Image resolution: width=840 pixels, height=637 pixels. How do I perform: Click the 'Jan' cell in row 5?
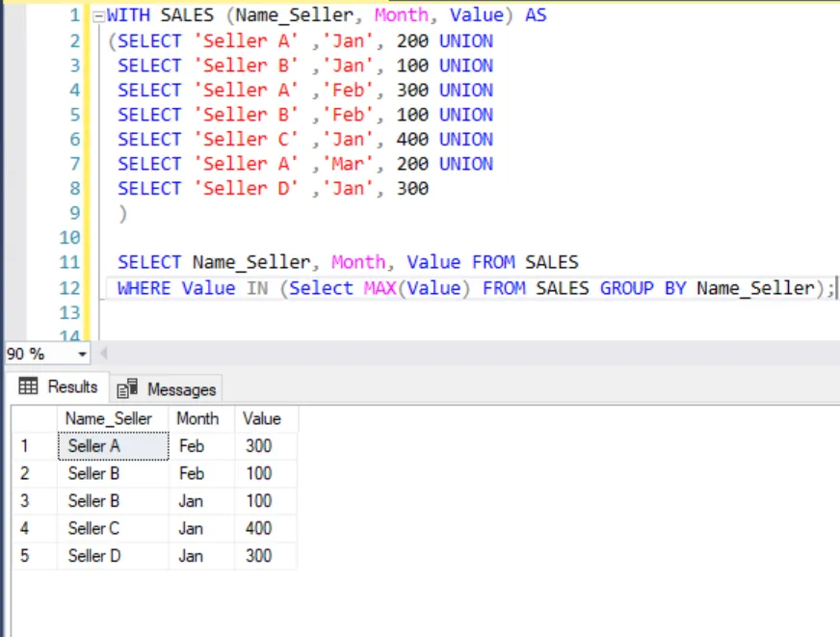coord(201,555)
